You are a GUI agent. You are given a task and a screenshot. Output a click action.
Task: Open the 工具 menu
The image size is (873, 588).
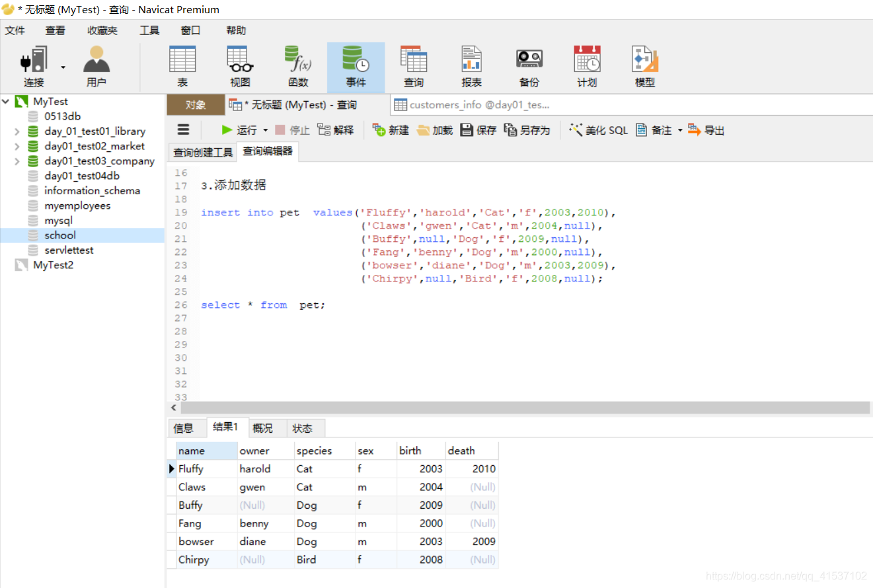click(149, 30)
